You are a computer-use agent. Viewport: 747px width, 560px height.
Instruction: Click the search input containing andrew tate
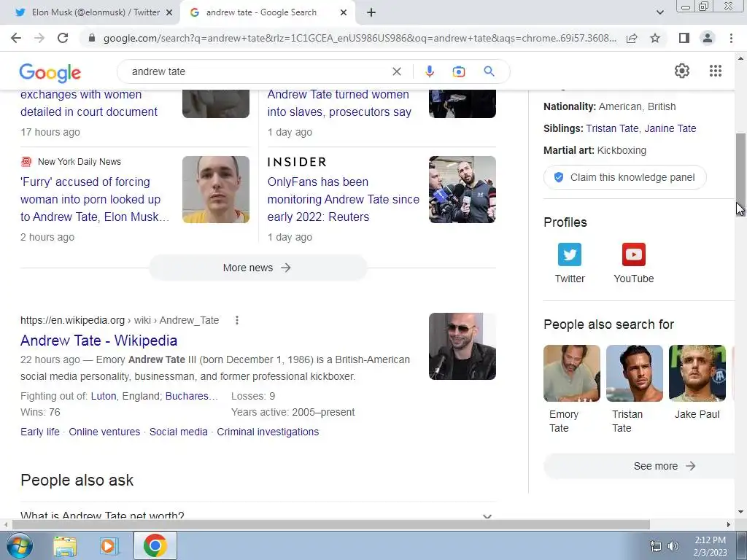258,71
